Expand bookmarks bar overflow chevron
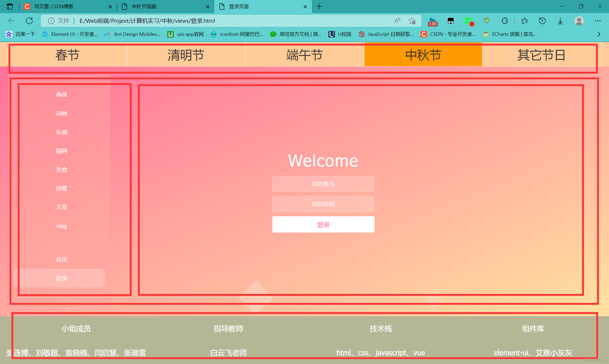 (x=599, y=34)
